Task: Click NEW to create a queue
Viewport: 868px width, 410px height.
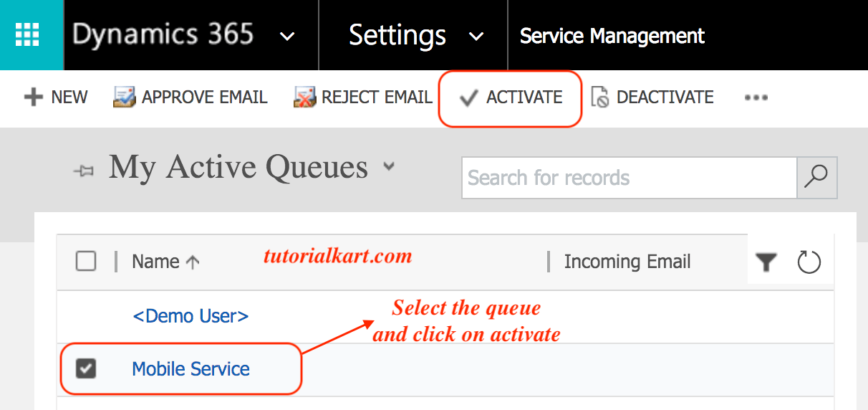Action: point(56,97)
